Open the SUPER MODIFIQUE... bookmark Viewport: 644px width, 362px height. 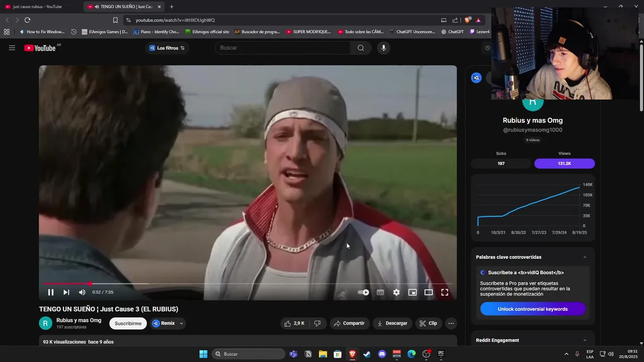click(x=308, y=32)
